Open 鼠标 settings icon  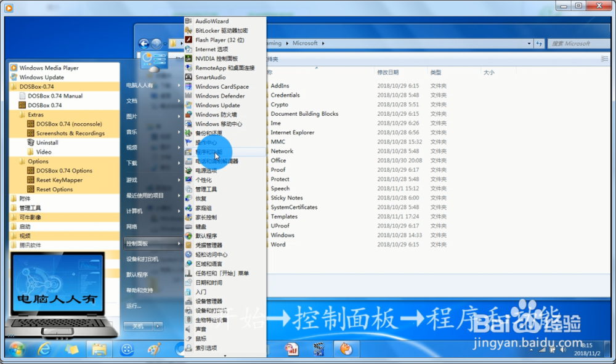click(x=188, y=339)
